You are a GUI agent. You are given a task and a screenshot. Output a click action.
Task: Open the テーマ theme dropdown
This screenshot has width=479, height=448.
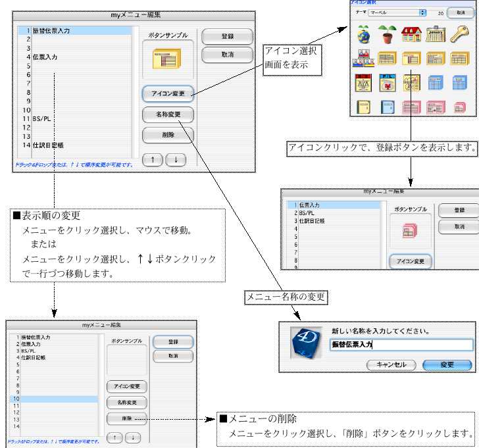pyautogui.click(x=397, y=12)
